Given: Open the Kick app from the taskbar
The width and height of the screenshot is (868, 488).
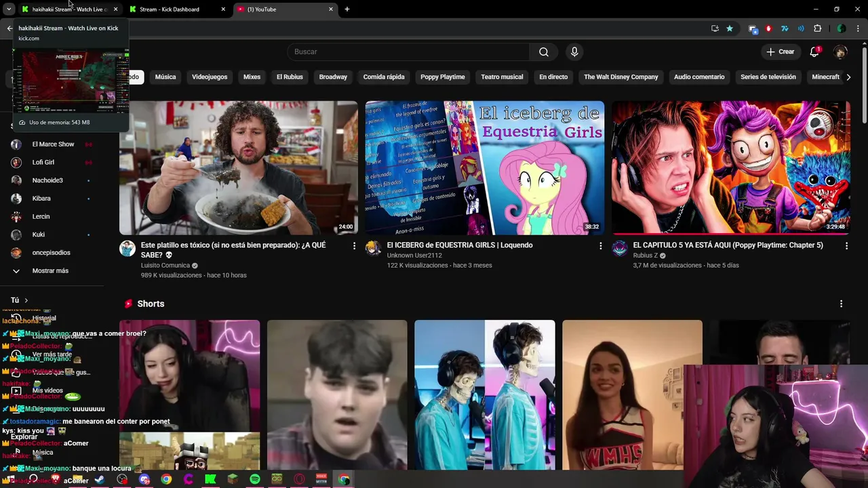Looking at the screenshot, I should (210, 479).
